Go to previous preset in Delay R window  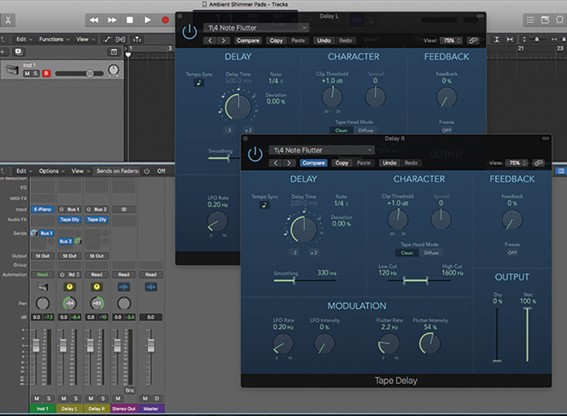(276, 163)
